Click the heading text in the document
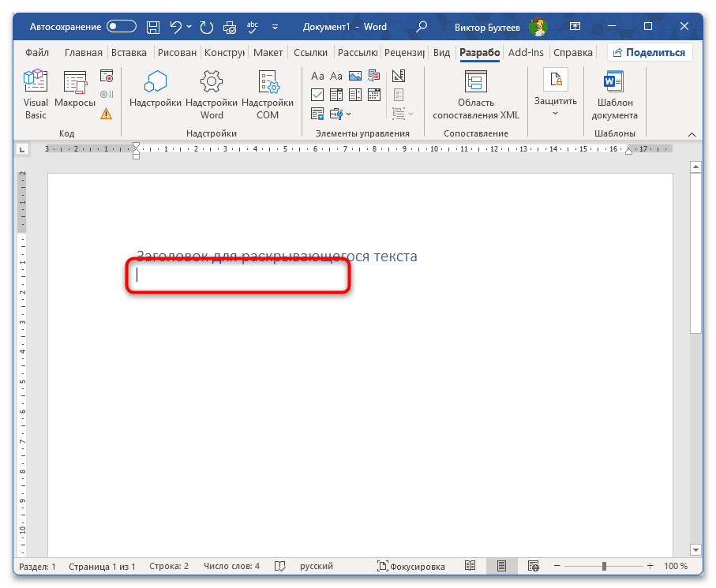 click(x=276, y=257)
